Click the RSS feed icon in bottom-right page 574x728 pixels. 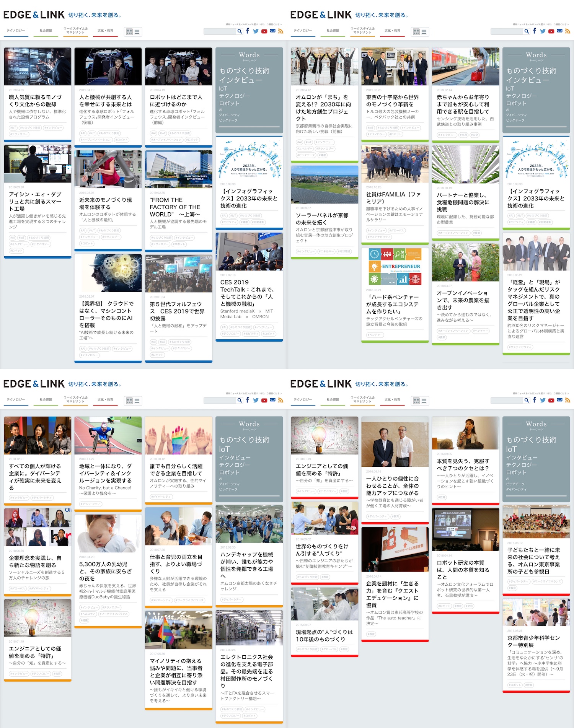(567, 401)
